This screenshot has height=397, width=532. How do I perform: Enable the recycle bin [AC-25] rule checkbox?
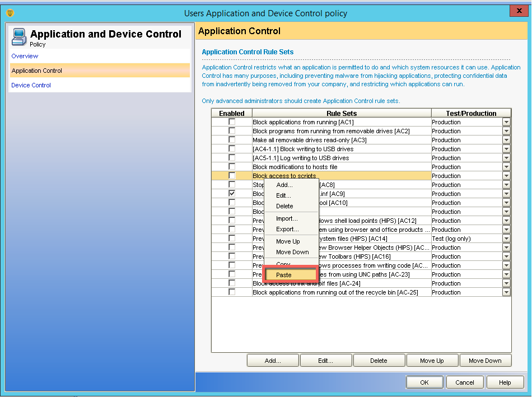pyautogui.click(x=232, y=292)
